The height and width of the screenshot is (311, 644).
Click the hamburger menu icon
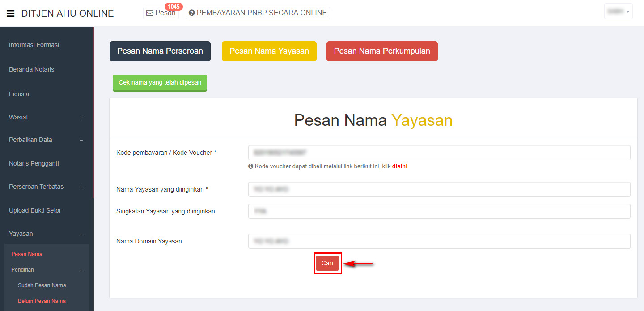(x=11, y=13)
